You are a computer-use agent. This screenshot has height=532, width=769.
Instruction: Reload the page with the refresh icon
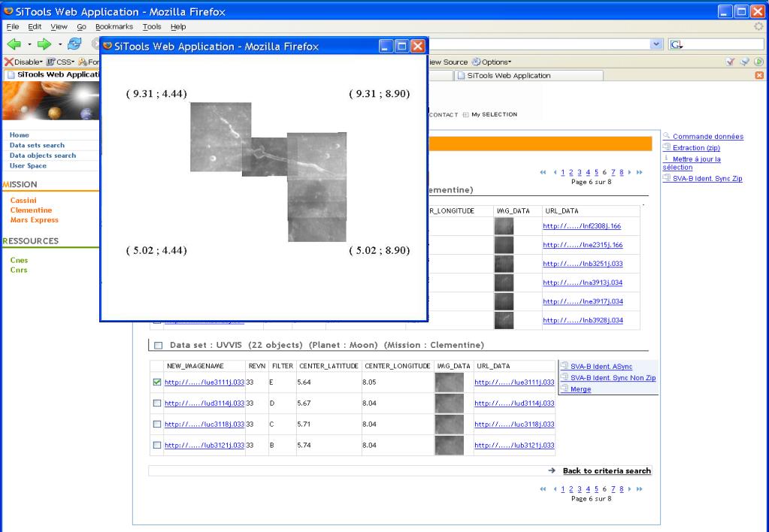click(74, 44)
